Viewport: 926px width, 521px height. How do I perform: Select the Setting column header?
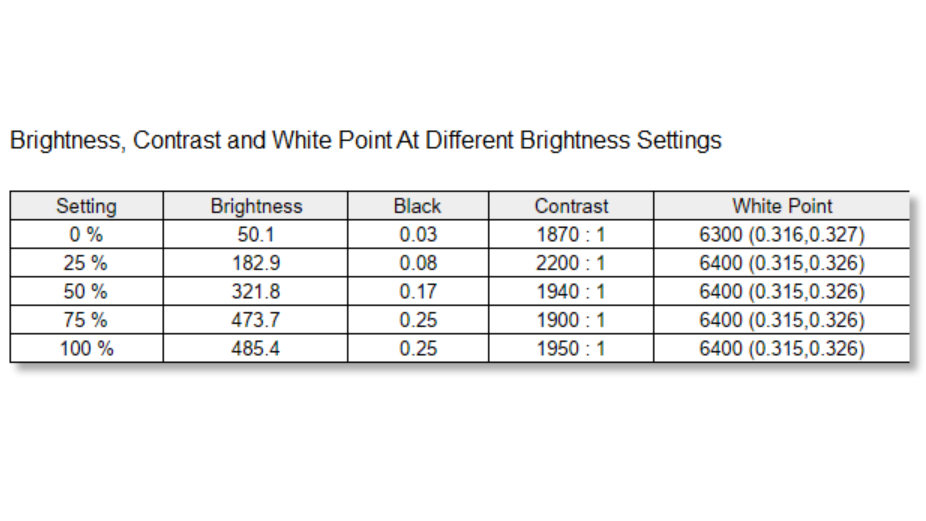(x=86, y=207)
